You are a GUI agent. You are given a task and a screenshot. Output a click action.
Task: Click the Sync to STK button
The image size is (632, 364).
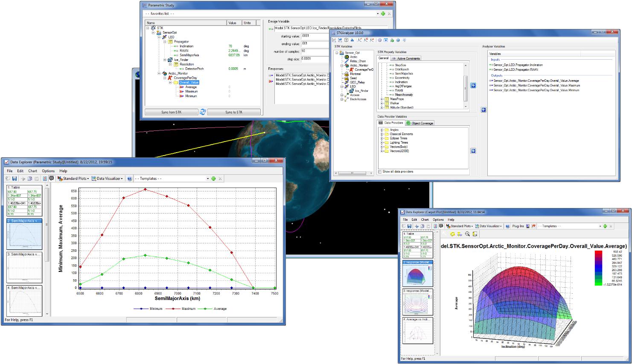click(233, 112)
